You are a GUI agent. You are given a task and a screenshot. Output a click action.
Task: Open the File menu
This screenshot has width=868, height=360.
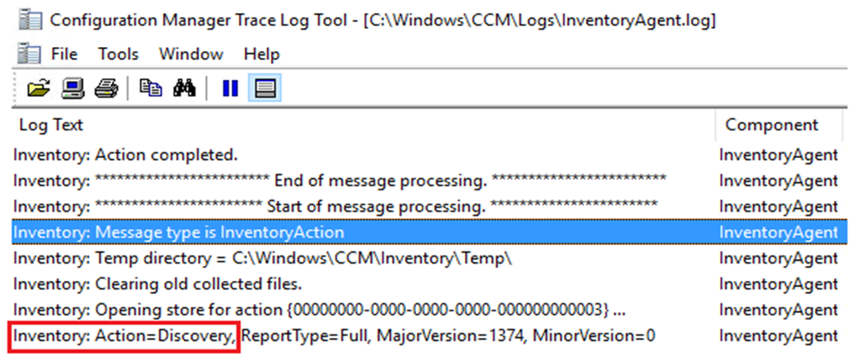click(x=64, y=54)
